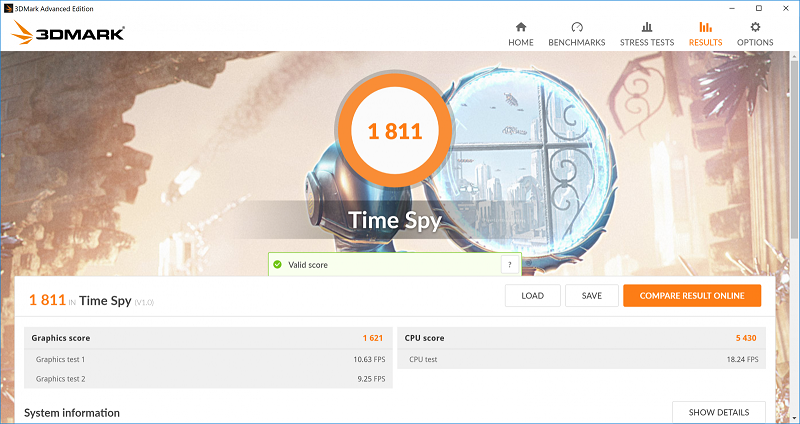Select the Graphics score header row
The width and height of the screenshot is (800, 424).
[208, 338]
